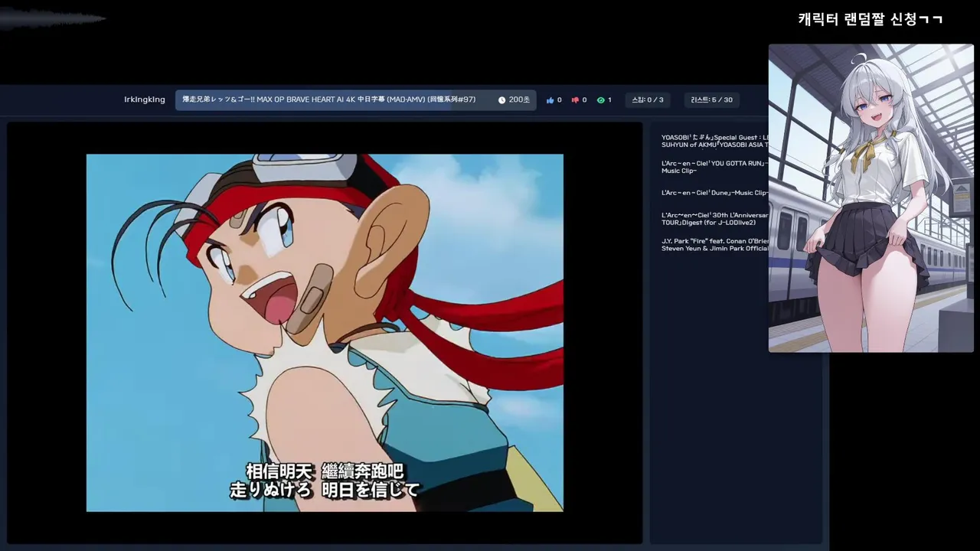Select the YOASOBI playlist entry
980x551 pixels.
(714, 141)
